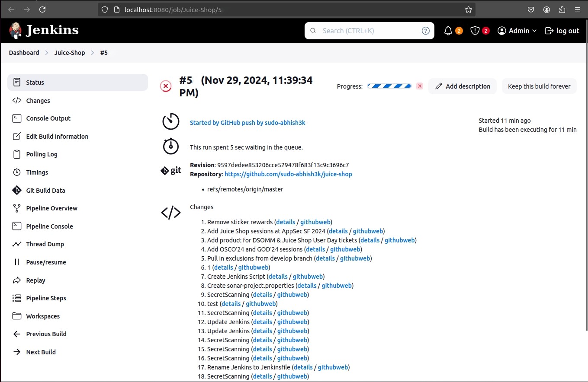588x382 pixels.
Task: Abort build with the red X icon
Action: pos(419,86)
